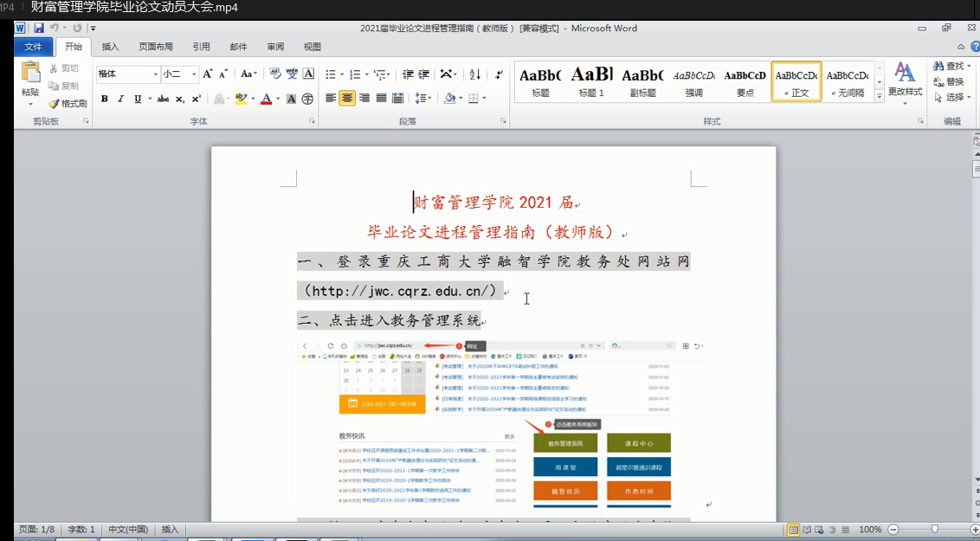The width and height of the screenshot is (980, 541).
Task: Toggle Bold formatting
Action: (x=105, y=99)
